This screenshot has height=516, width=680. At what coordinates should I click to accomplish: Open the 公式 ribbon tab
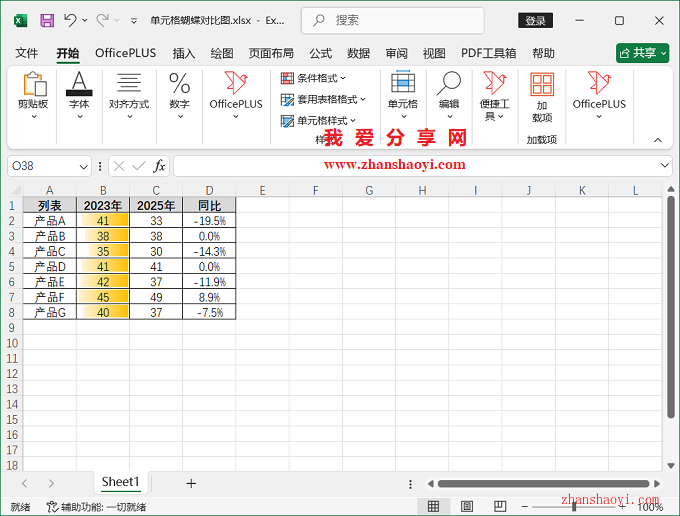click(320, 53)
